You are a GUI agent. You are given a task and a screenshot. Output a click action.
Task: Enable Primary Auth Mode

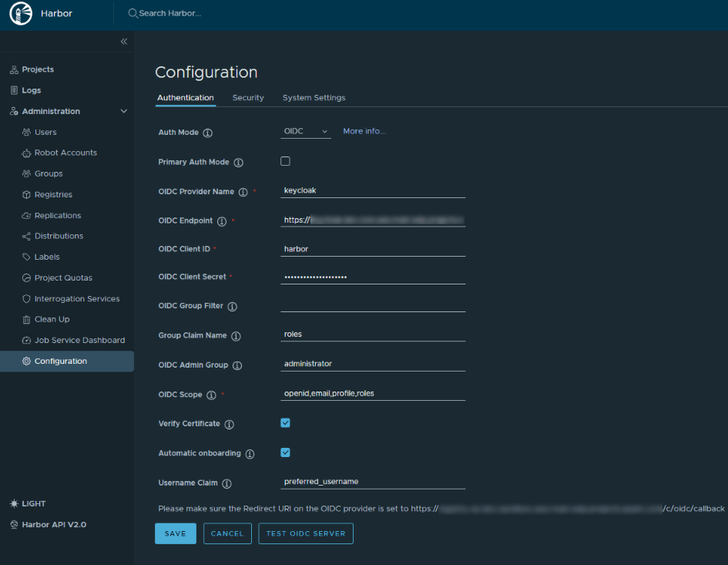[x=285, y=161]
